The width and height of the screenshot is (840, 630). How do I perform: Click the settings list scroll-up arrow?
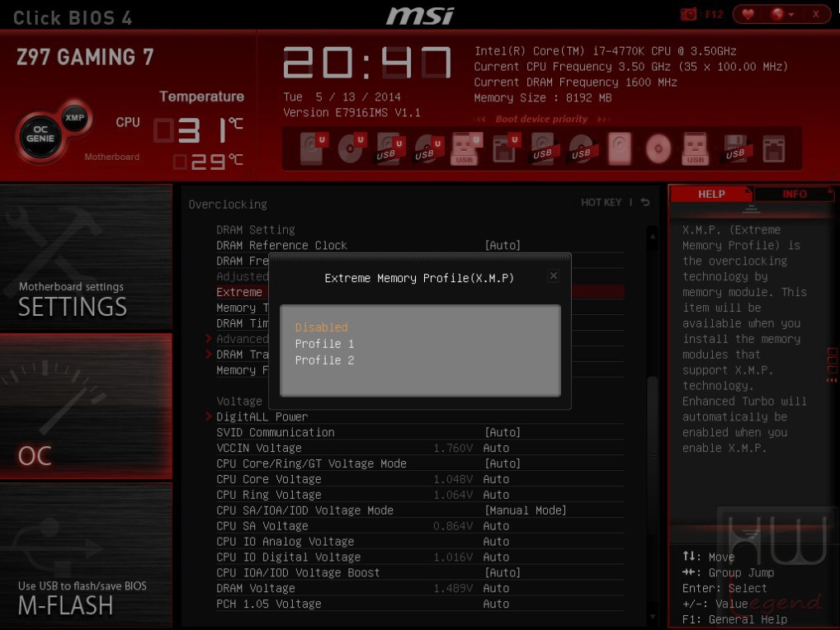pos(653,236)
